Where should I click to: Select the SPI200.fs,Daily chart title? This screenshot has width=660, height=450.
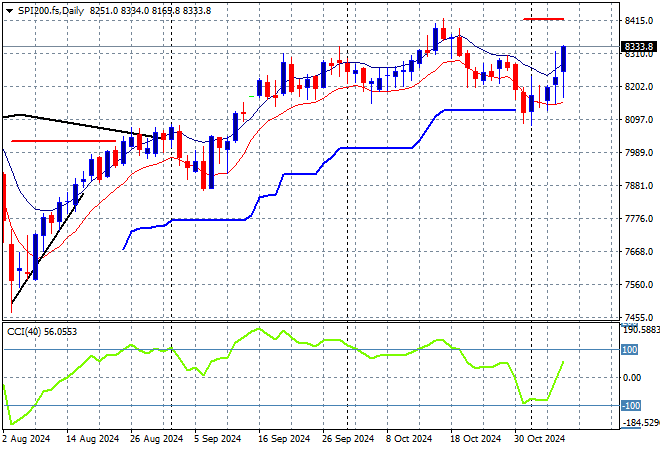(x=51, y=11)
